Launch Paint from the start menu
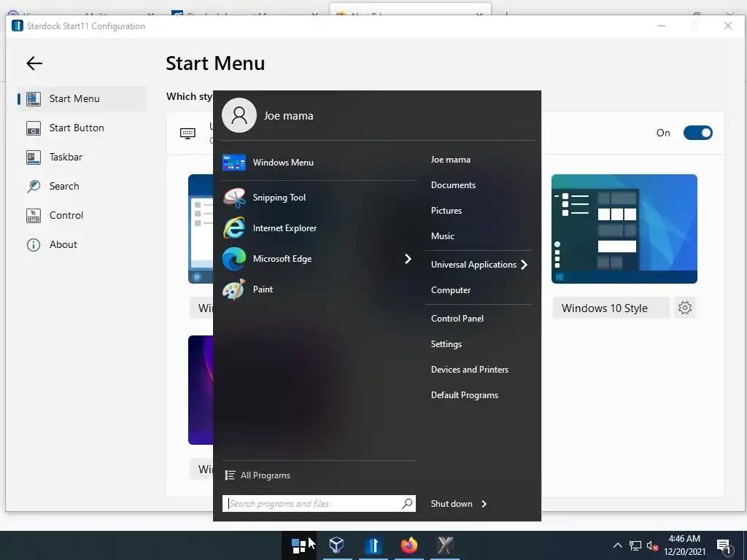This screenshot has height=560, width=747. [318, 289]
